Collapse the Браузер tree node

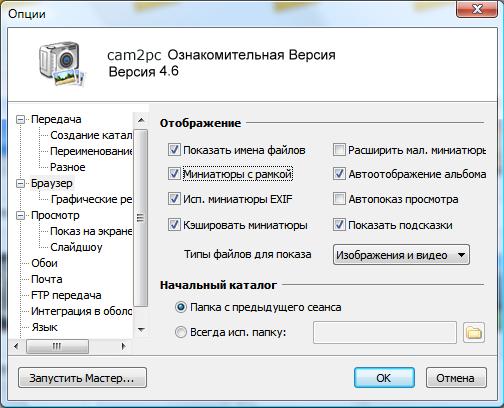pos(21,183)
